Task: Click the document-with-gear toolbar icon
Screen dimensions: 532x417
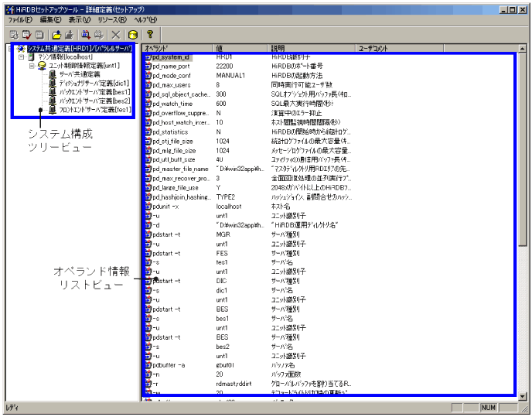Action: pyautogui.click(x=14, y=35)
